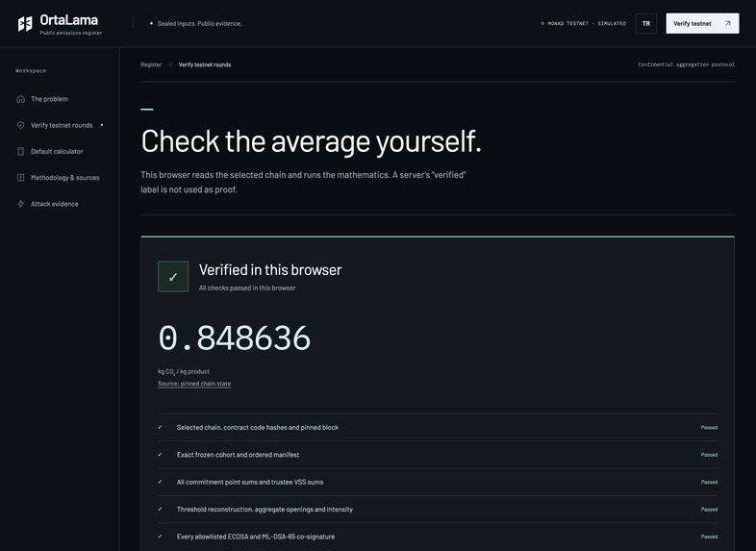Click Passed status for ECDSA co-signature row
Screen dimensions: 756x551
(x=709, y=537)
